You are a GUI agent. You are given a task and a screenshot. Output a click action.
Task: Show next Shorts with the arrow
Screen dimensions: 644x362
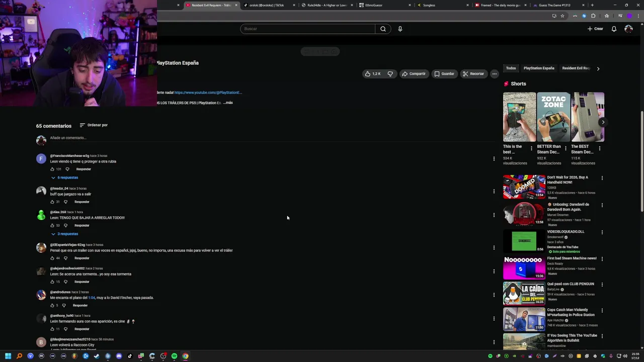coord(603,122)
